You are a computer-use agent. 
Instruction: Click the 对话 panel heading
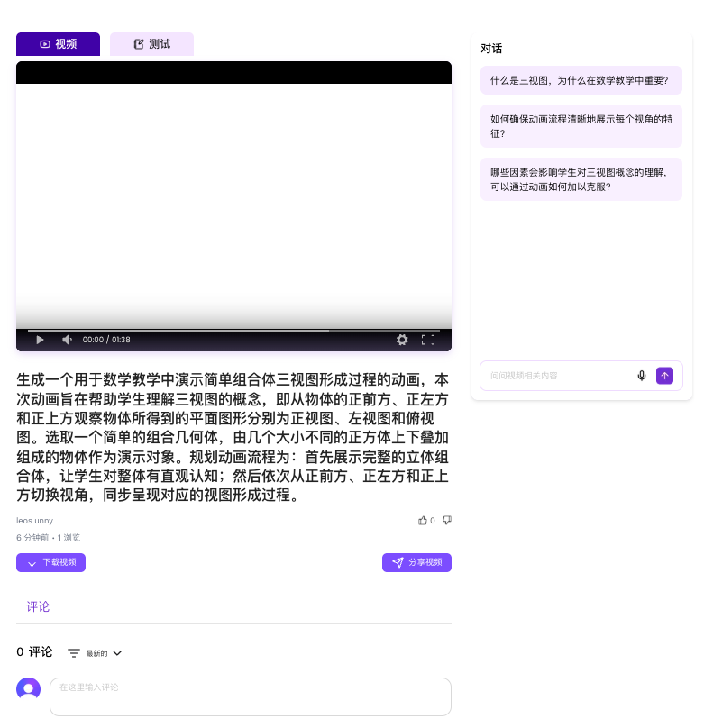click(x=491, y=49)
